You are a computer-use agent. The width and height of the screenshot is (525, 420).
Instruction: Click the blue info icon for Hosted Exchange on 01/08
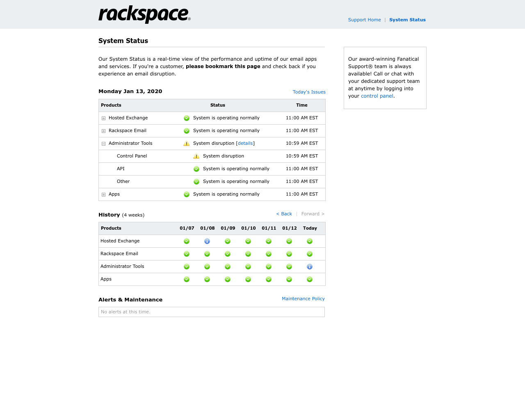207,241
